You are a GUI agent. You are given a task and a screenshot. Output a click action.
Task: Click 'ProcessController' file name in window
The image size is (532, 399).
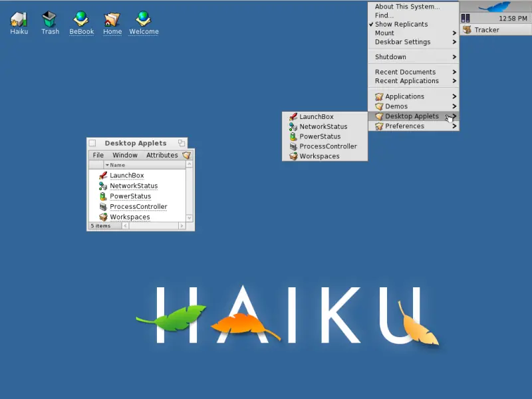138,207
